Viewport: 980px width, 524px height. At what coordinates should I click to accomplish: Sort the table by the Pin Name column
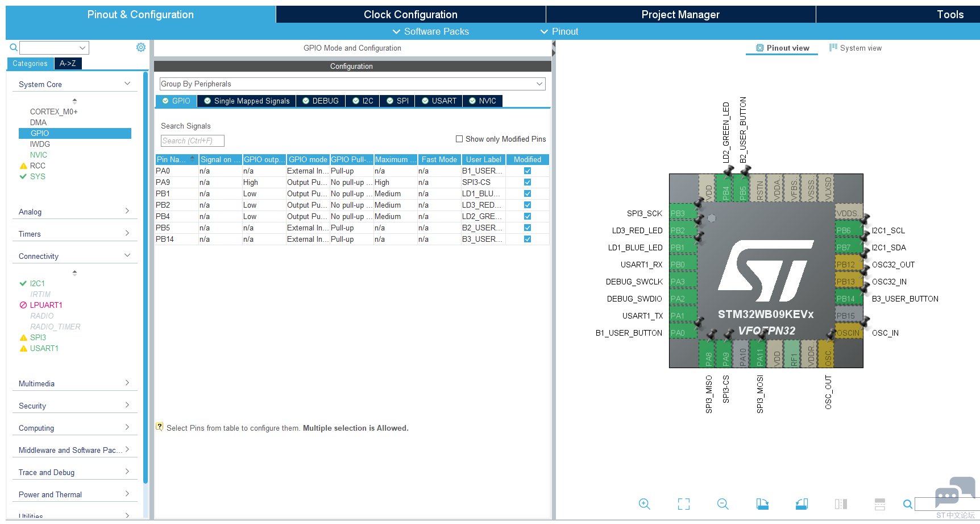(x=177, y=159)
